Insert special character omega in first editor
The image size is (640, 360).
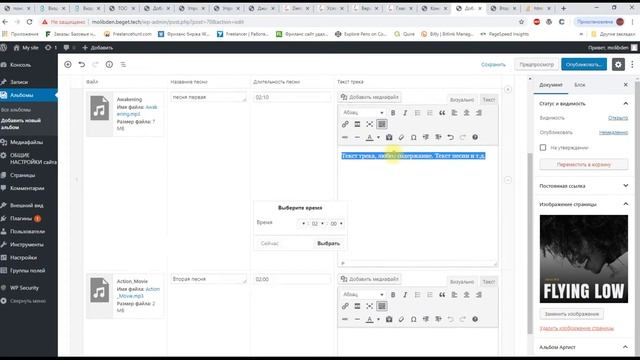click(413, 137)
